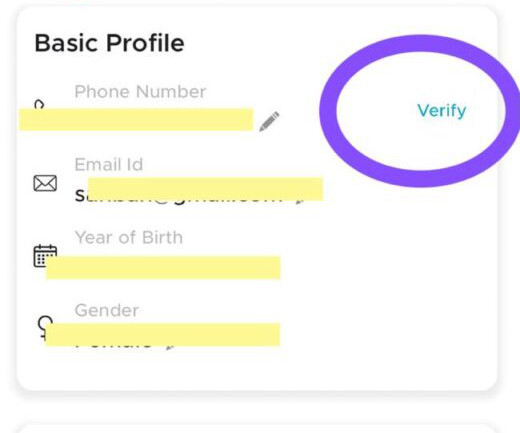The height and width of the screenshot is (433, 520).
Task: Open the highlighted Gender value
Action: (162, 334)
